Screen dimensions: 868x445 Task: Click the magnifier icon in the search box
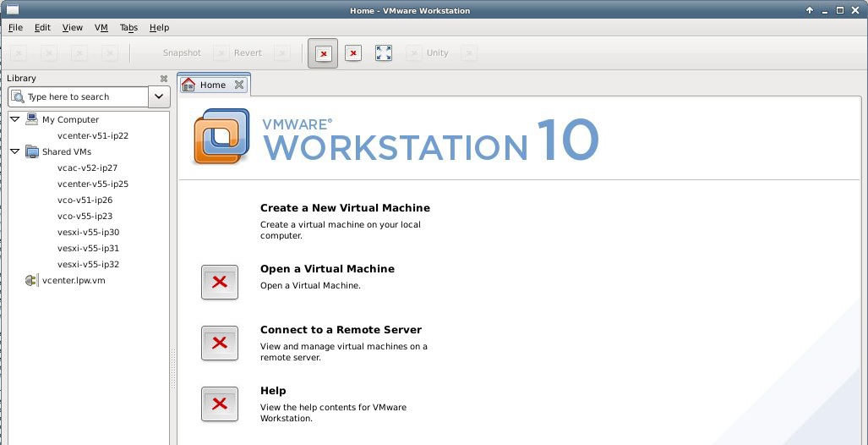[x=18, y=96]
